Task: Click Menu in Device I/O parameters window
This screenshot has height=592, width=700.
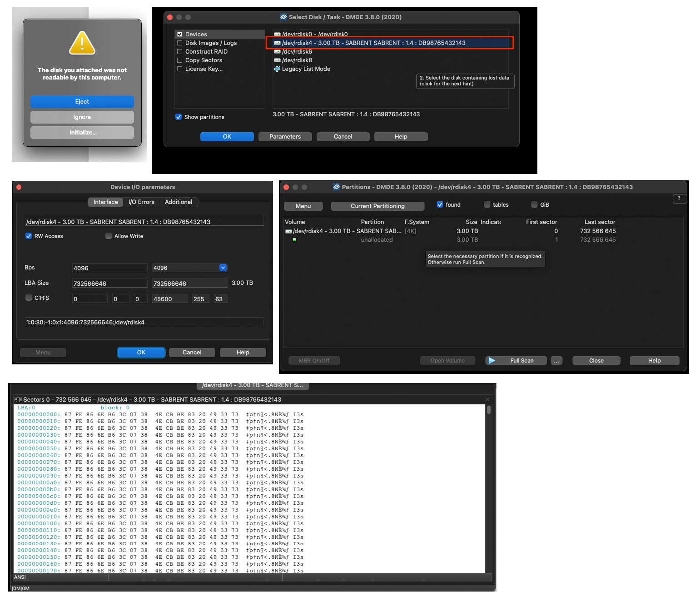Action: click(x=43, y=353)
